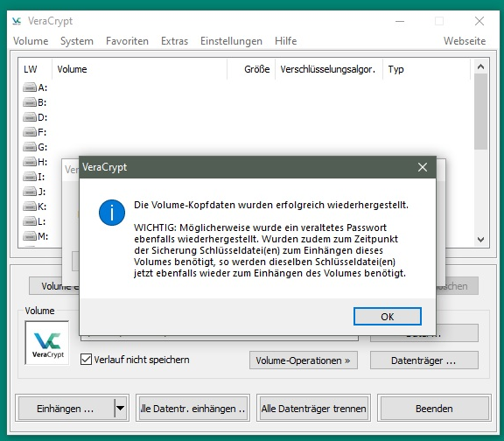Sort by Volume column header

tap(139, 69)
